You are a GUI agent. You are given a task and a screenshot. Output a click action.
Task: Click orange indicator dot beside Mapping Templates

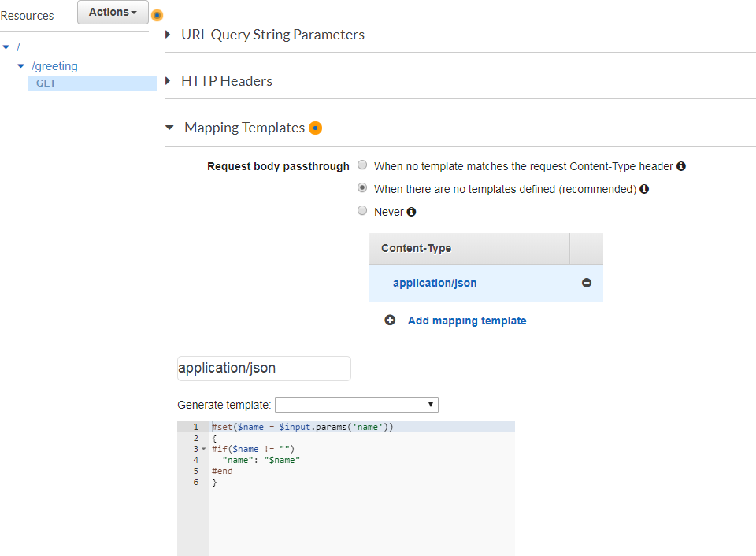pos(315,128)
